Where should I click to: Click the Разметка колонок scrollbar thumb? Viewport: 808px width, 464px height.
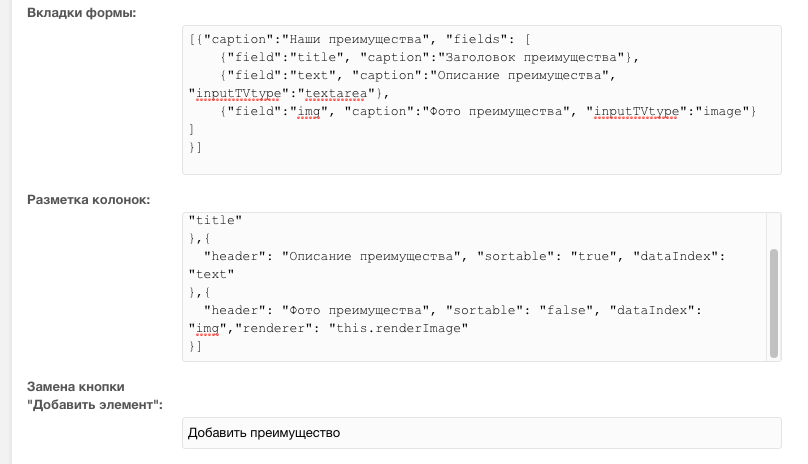[x=773, y=303]
